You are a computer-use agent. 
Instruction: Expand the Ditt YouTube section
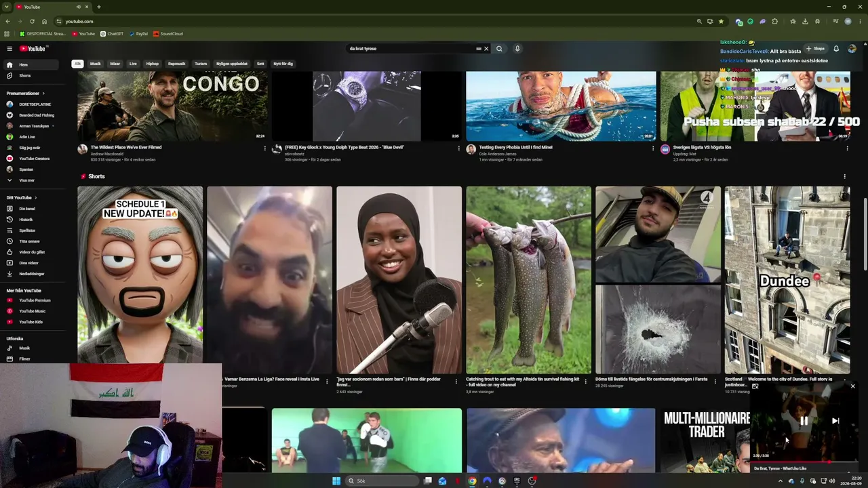[x=22, y=198]
